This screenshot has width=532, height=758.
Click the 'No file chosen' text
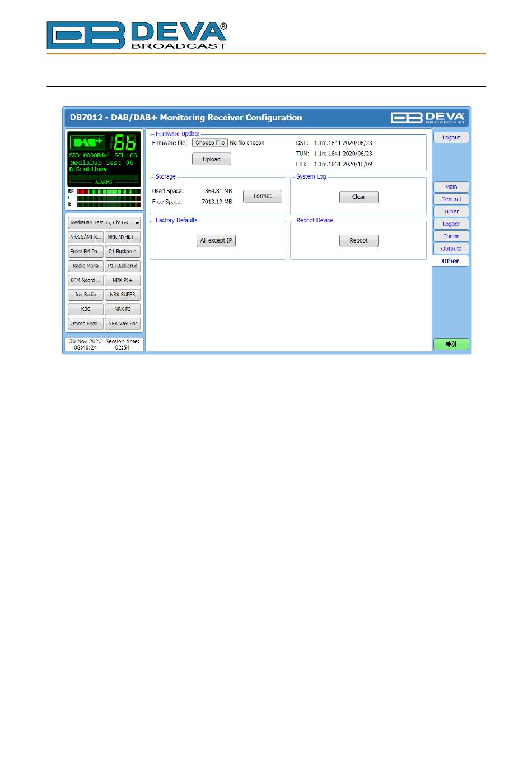tap(247, 143)
